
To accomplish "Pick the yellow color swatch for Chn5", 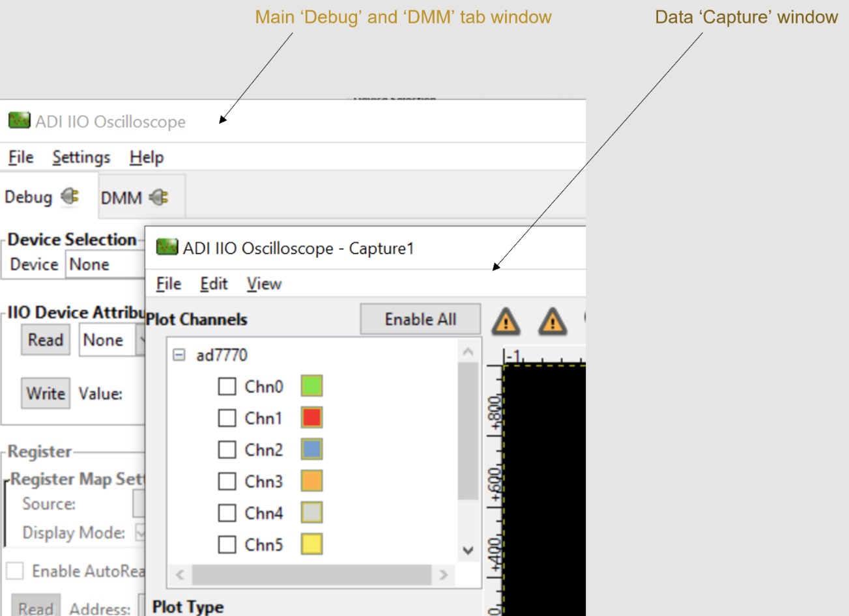I will [311, 544].
